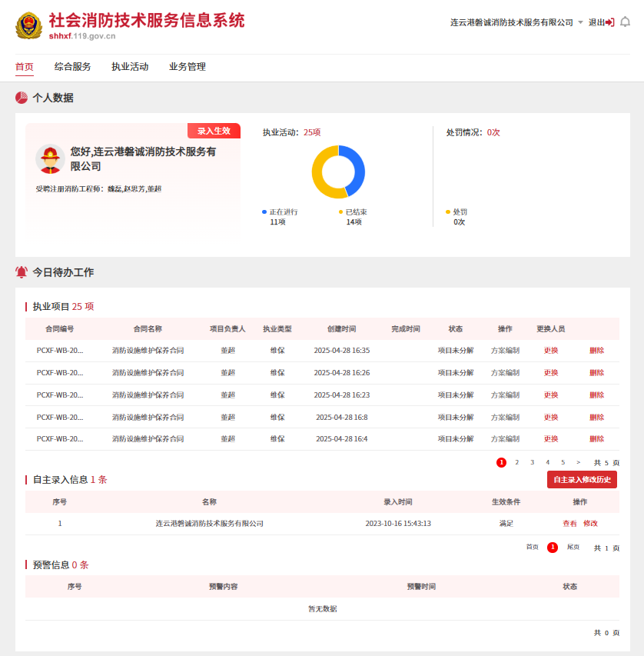Click the 自主录入修改历史 button

tap(582, 480)
